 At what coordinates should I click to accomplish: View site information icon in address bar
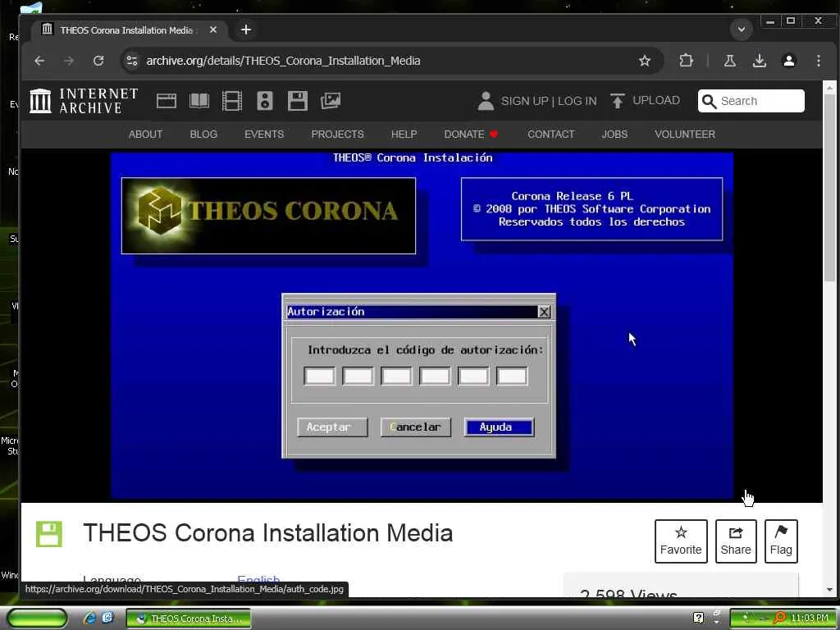tap(132, 61)
